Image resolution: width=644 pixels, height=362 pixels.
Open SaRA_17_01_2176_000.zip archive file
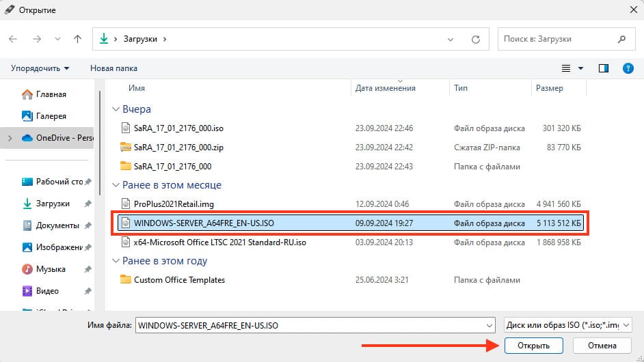pos(177,147)
